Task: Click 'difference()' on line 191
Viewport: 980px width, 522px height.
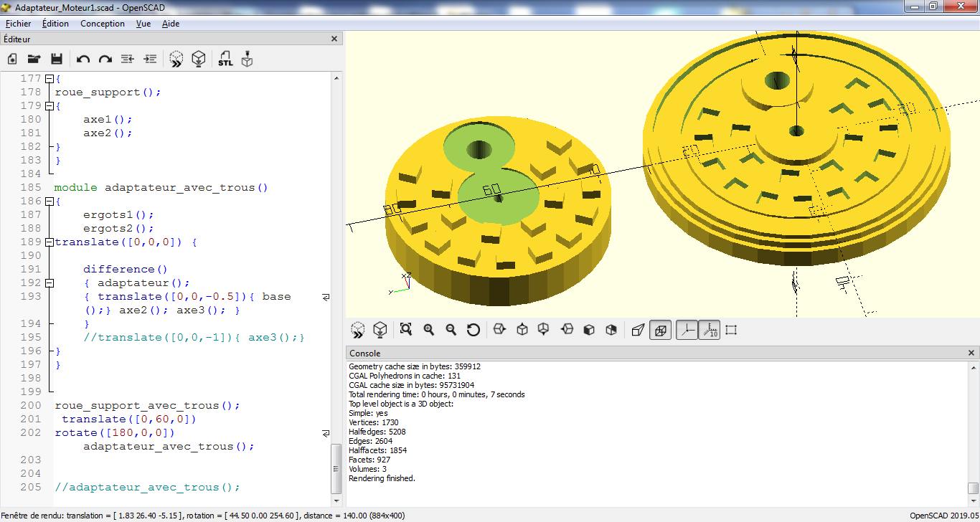Action: [126, 270]
